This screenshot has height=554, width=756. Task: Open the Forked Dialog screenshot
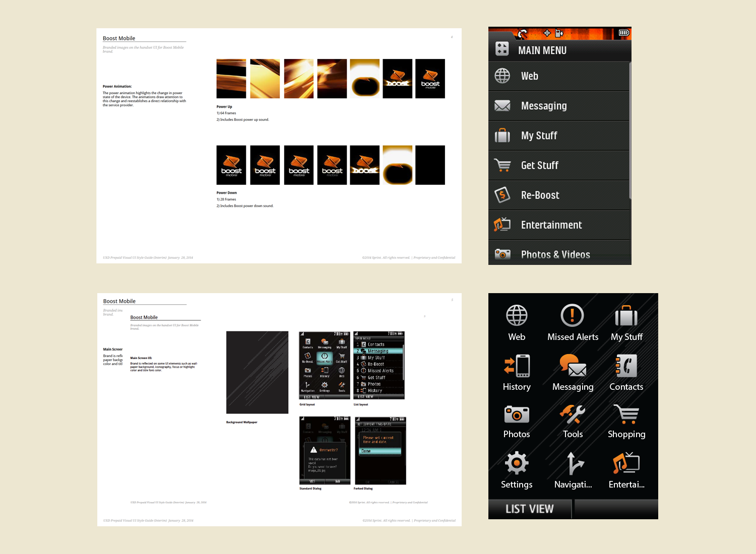[380, 450]
